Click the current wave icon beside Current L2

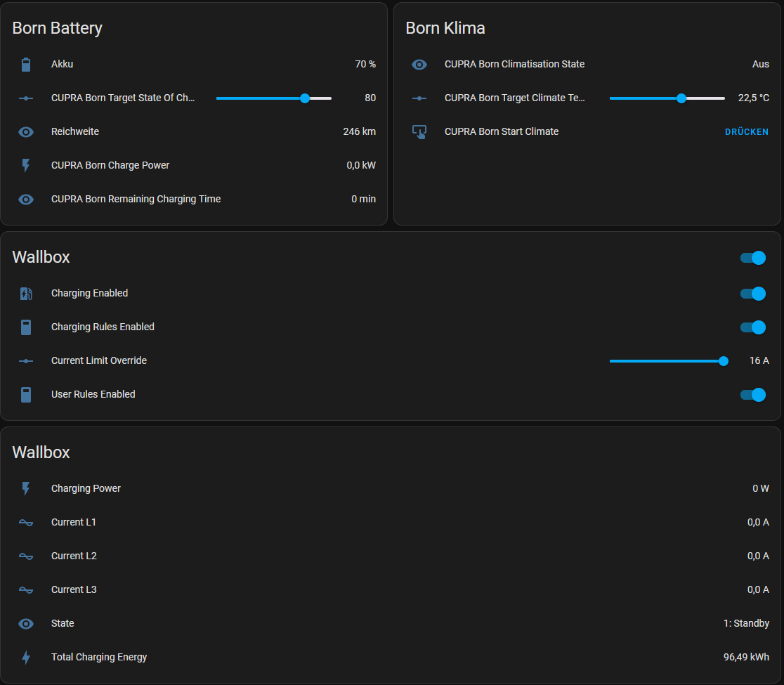click(26, 556)
